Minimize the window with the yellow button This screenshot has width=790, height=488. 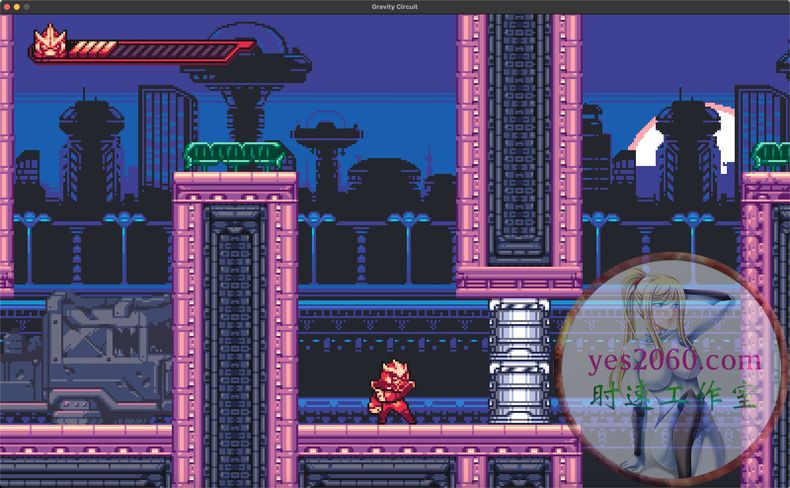point(16,6)
